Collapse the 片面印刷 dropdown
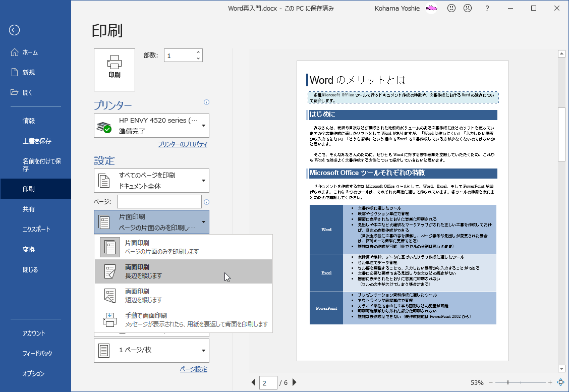Screen dimensions: 569x392 coord(151,222)
